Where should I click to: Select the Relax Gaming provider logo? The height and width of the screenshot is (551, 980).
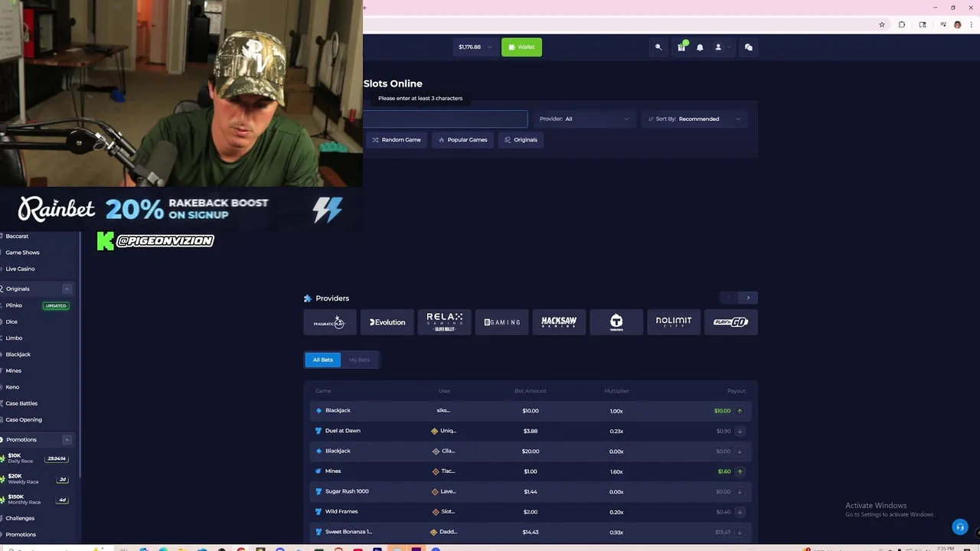444,322
